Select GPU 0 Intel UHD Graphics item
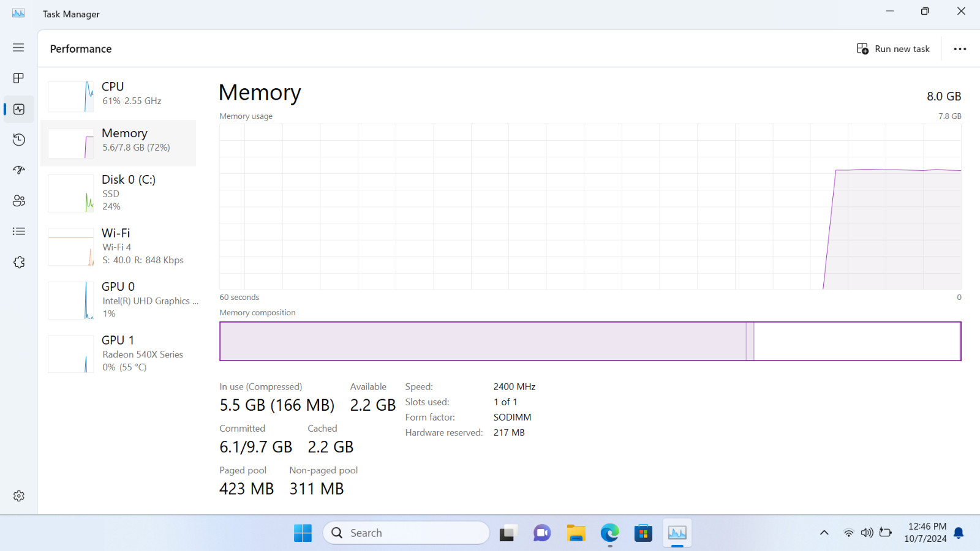 pyautogui.click(x=118, y=300)
